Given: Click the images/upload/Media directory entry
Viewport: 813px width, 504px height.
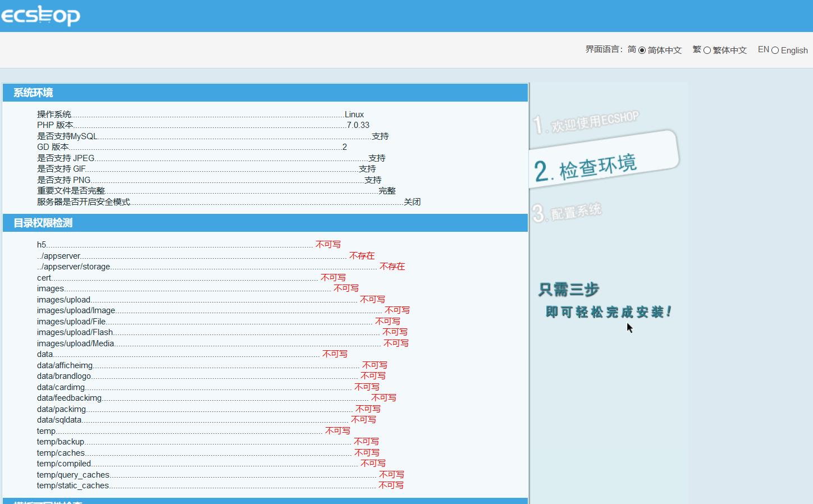Looking at the screenshot, I should (76, 343).
